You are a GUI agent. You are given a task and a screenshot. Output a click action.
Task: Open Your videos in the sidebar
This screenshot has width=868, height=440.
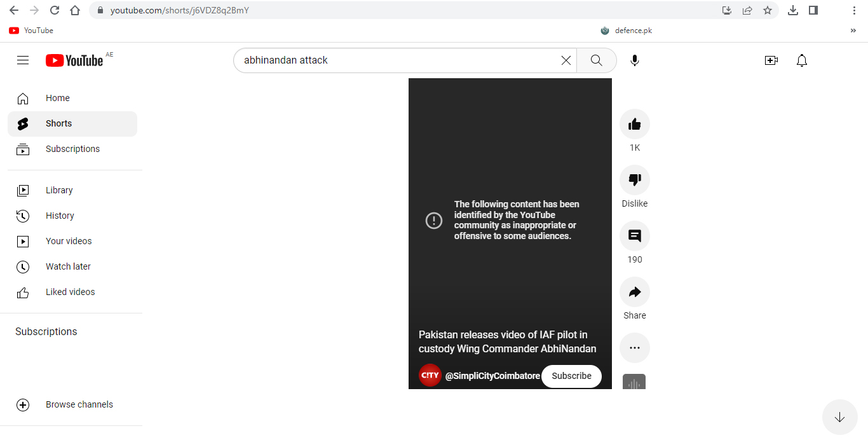click(72, 241)
